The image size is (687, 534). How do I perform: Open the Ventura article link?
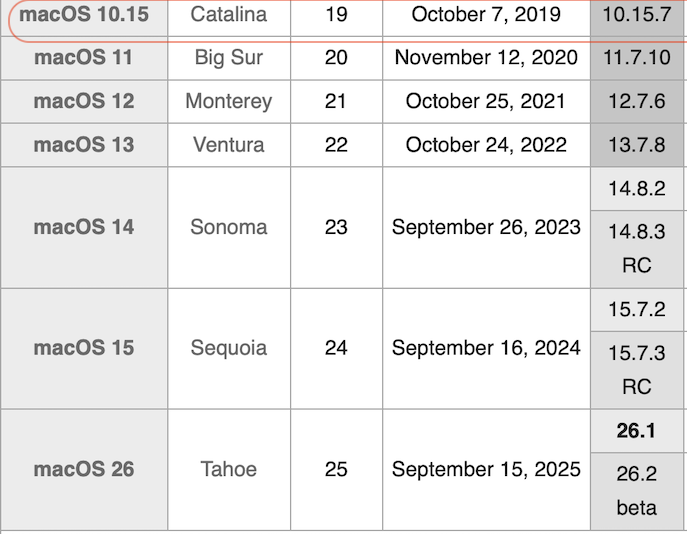[x=228, y=145]
